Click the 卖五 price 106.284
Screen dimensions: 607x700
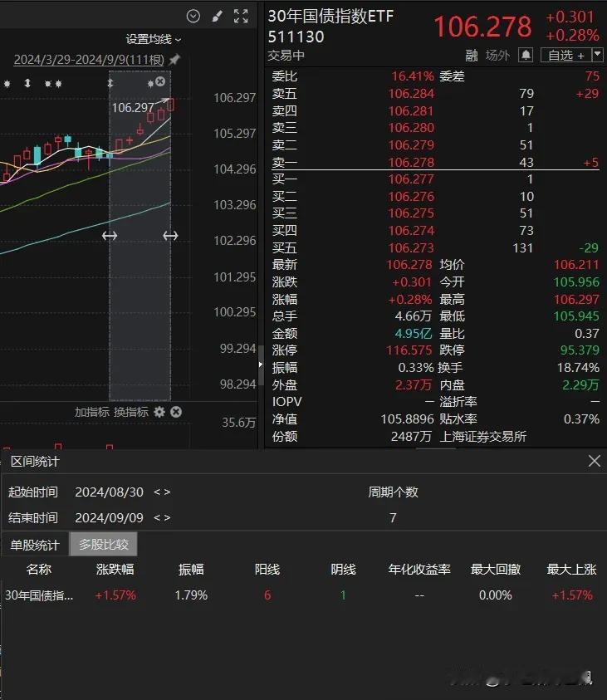411,94
